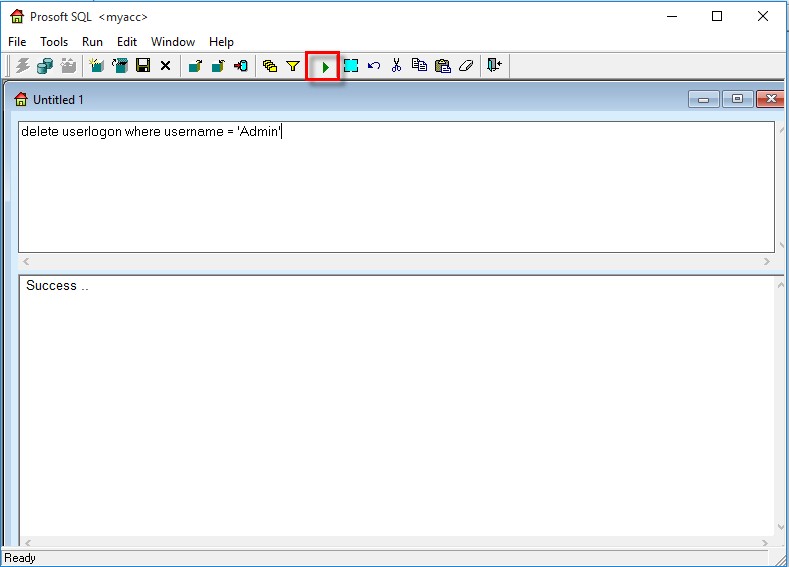Click the Cut scissors icon

tap(396, 66)
